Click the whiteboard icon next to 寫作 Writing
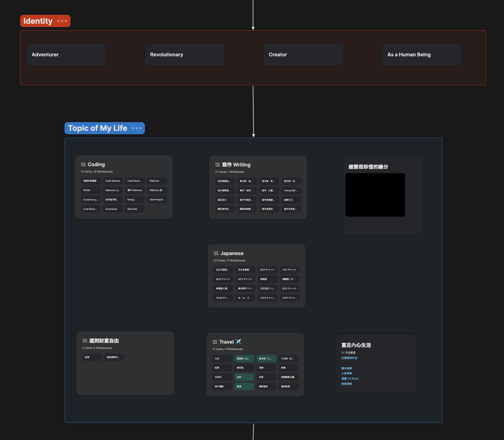 point(217,165)
